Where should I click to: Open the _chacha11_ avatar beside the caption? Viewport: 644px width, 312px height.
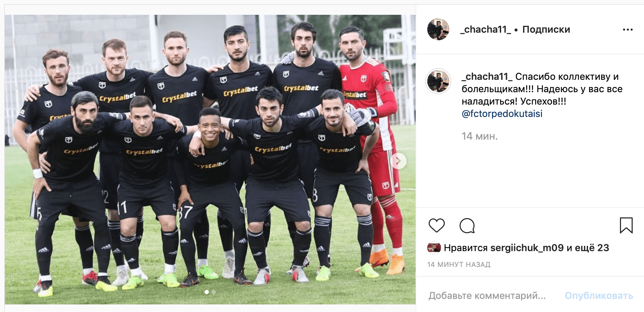coord(438,81)
